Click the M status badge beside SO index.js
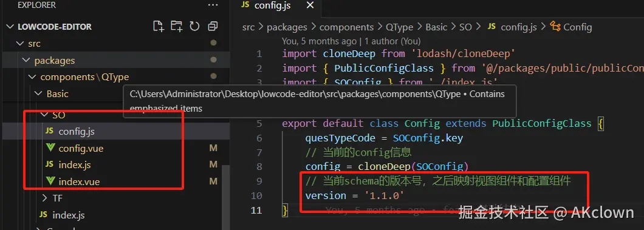Viewport: 644px width, 230px height. [x=213, y=165]
